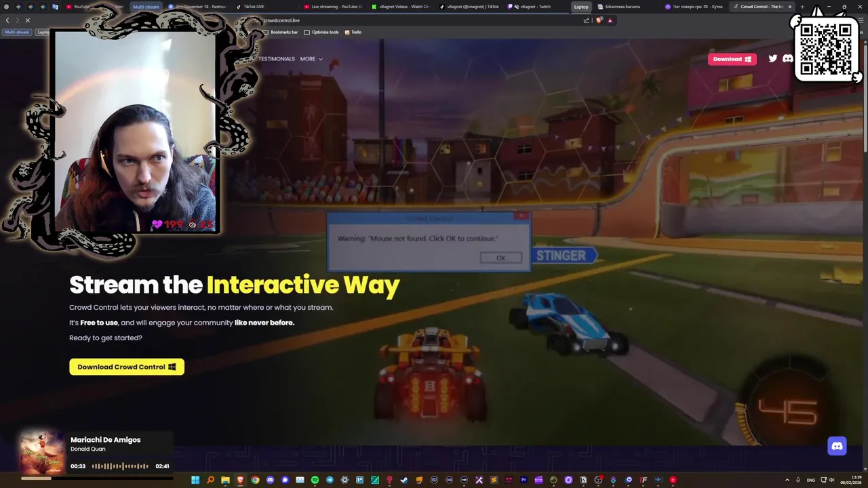Close the warning dialog with its X
868x488 pixels.
coord(521,217)
